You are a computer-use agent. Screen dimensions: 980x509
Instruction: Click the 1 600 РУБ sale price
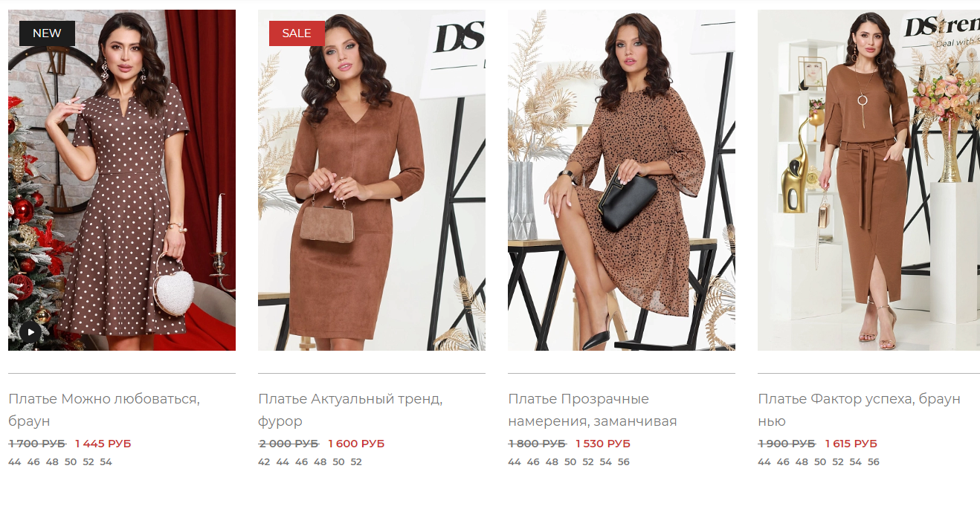point(357,444)
